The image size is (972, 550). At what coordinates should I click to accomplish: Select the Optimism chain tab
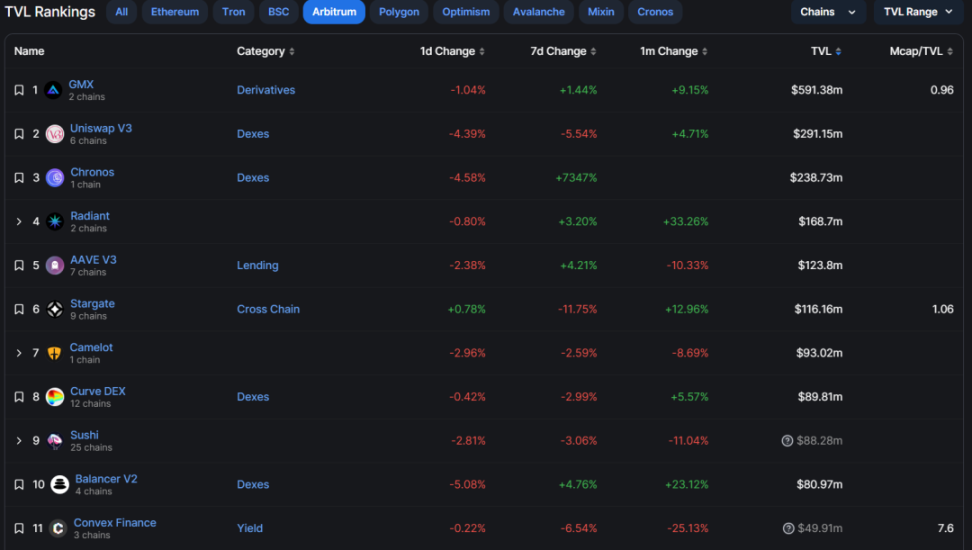466,12
